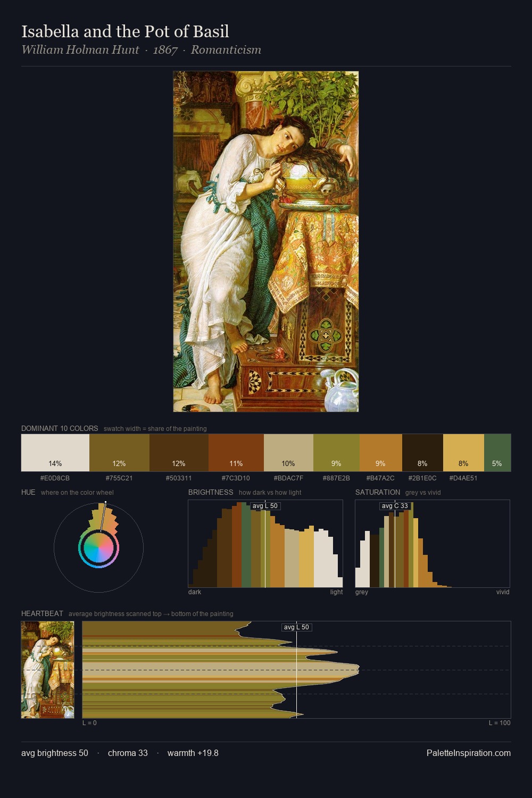Choose the #7C3D10 rust swatch showing 11%
The height and width of the screenshot is (798, 532).
point(236,453)
